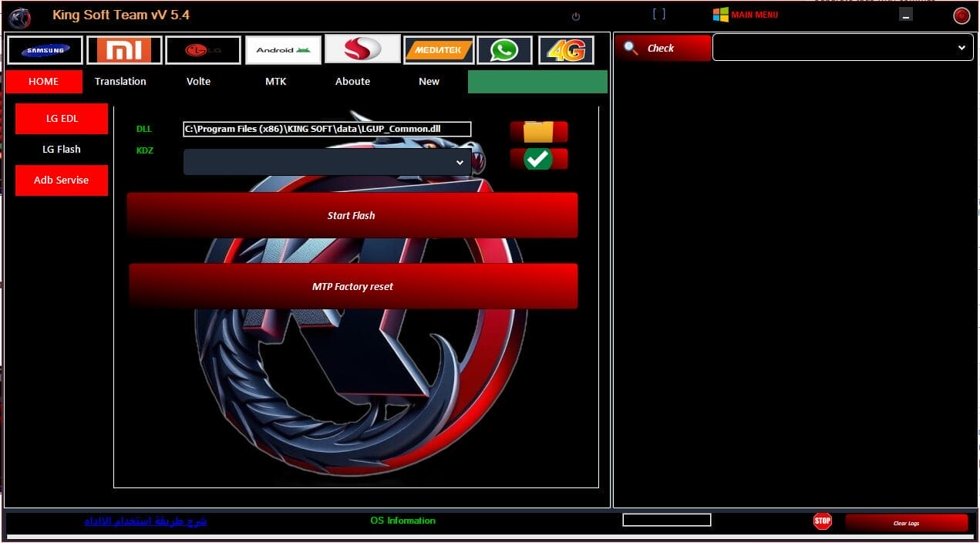The width and height of the screenshot is (980, 543).
Task: Click the WhatsApp contact icon
Action: (x=505, y=50)
